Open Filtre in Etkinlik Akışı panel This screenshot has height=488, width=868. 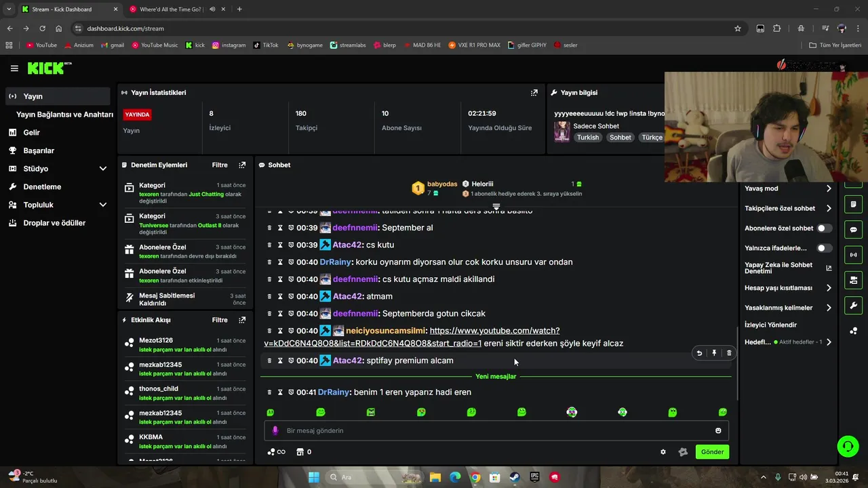coord(220,320)
